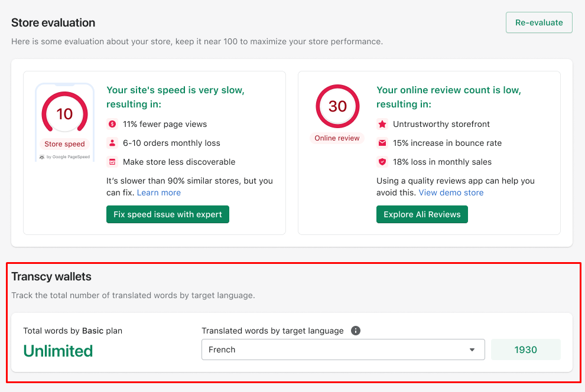The width and height of the screenshot is (585, 392).
Task: Click 'Your online review count is low' heading
Action: [449, 97]
